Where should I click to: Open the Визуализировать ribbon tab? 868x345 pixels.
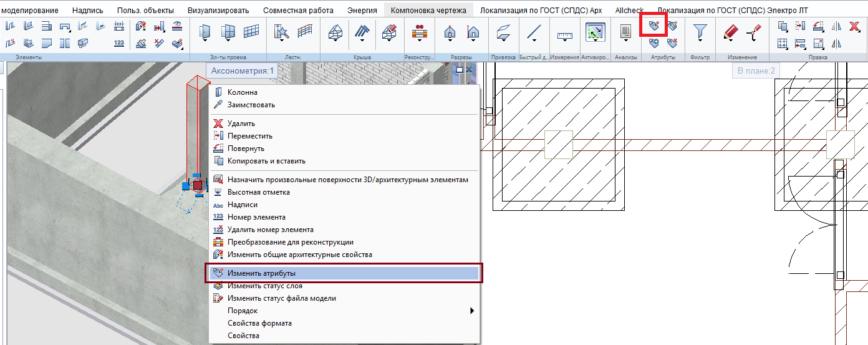point(218,10)
